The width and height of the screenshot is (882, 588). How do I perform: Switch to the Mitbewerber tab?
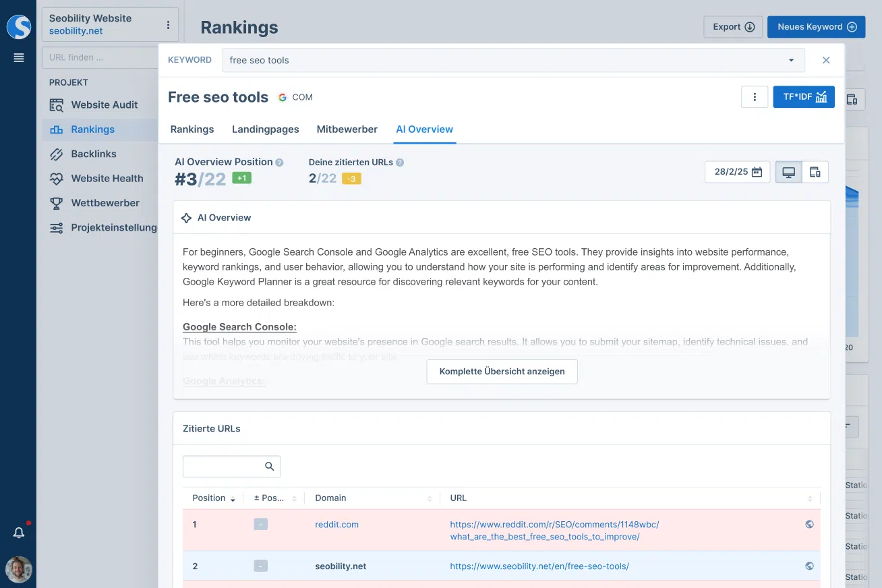click(347, 129)
